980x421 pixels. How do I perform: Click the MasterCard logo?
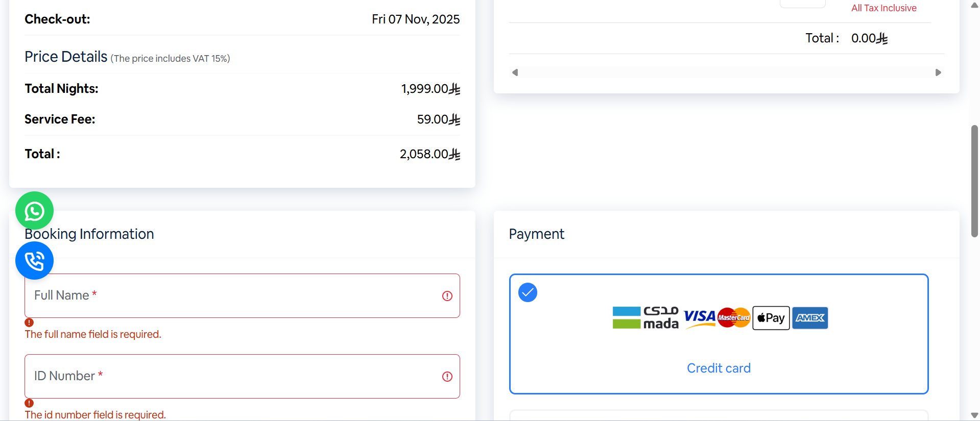point(734,318)
